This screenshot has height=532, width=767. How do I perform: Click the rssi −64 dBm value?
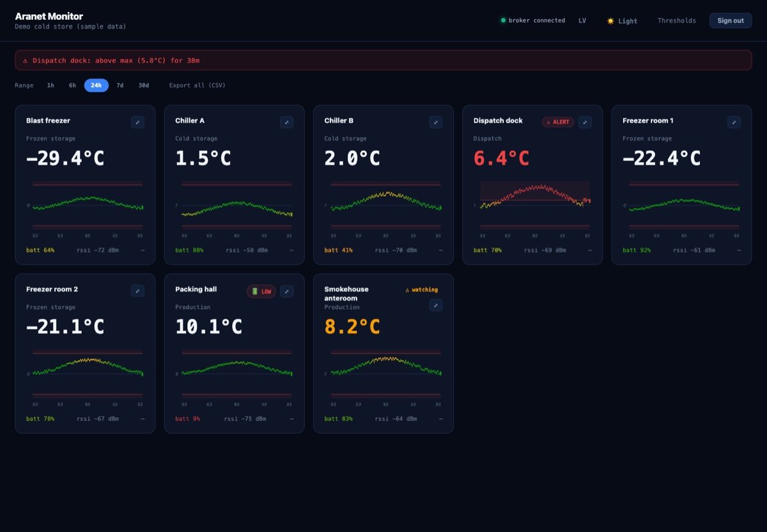[x=396, y=419]
